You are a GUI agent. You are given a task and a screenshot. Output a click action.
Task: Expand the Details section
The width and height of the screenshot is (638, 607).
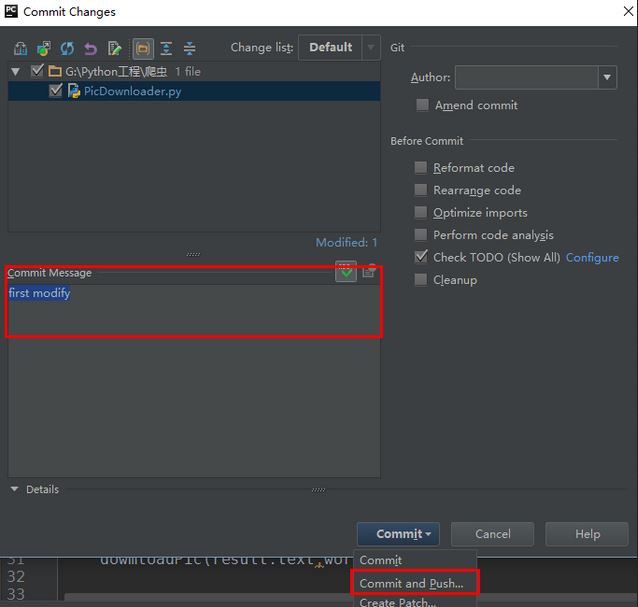pos(15,489)
